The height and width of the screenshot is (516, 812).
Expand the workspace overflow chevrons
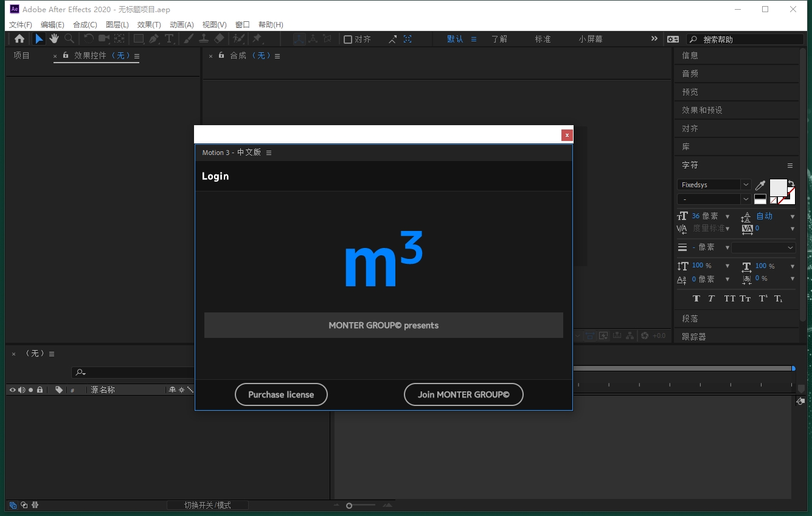coord(654,39)
